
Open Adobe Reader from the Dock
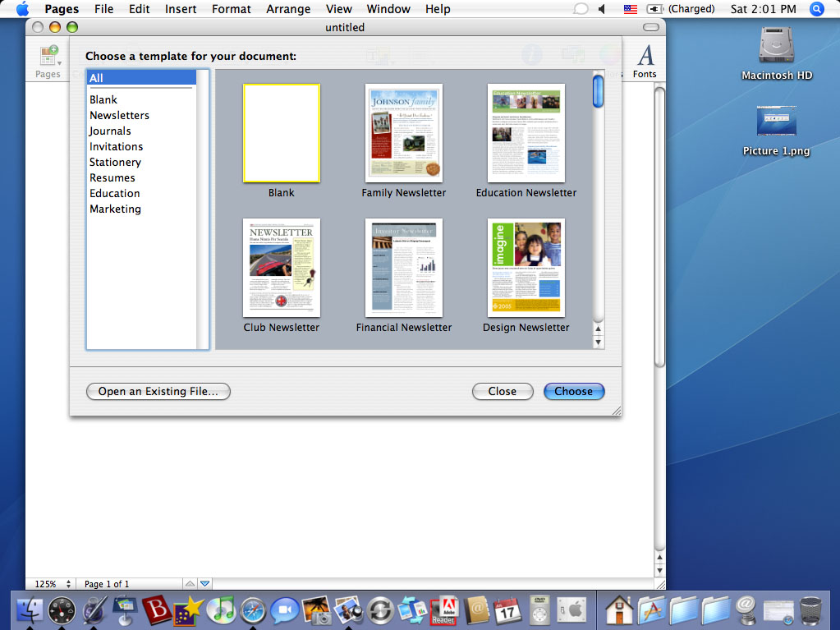(x=443, y=611)
